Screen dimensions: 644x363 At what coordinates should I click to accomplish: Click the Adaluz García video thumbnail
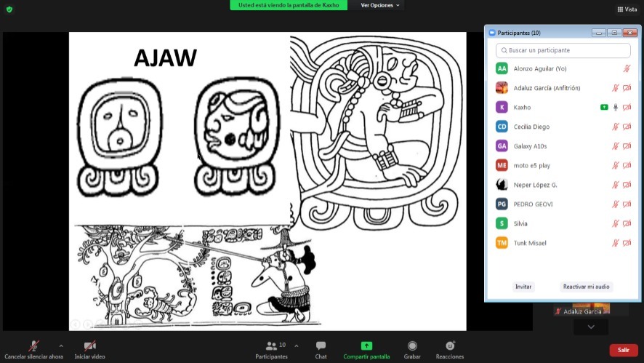[x=591, y=310]
